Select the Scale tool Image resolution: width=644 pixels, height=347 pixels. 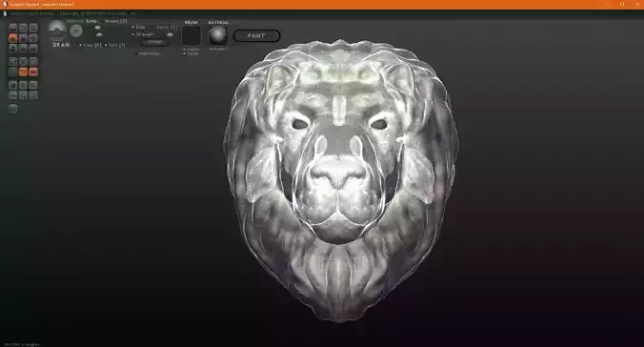coord(33,28)
